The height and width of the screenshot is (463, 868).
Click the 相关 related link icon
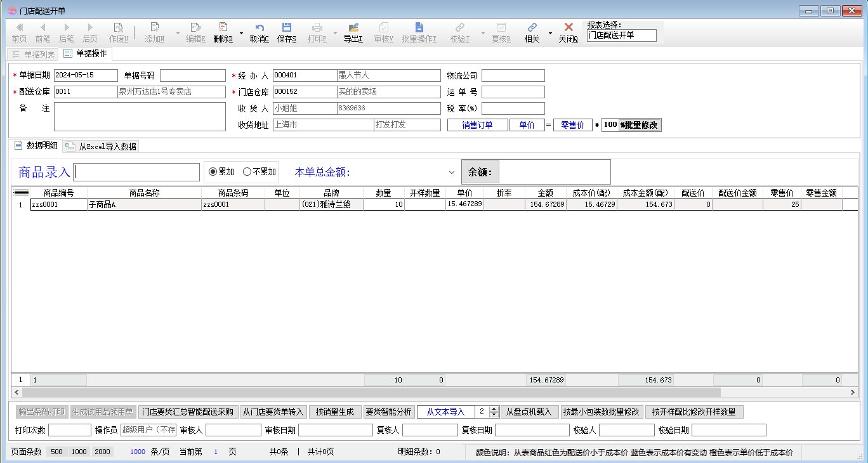(x=532, y=32)
